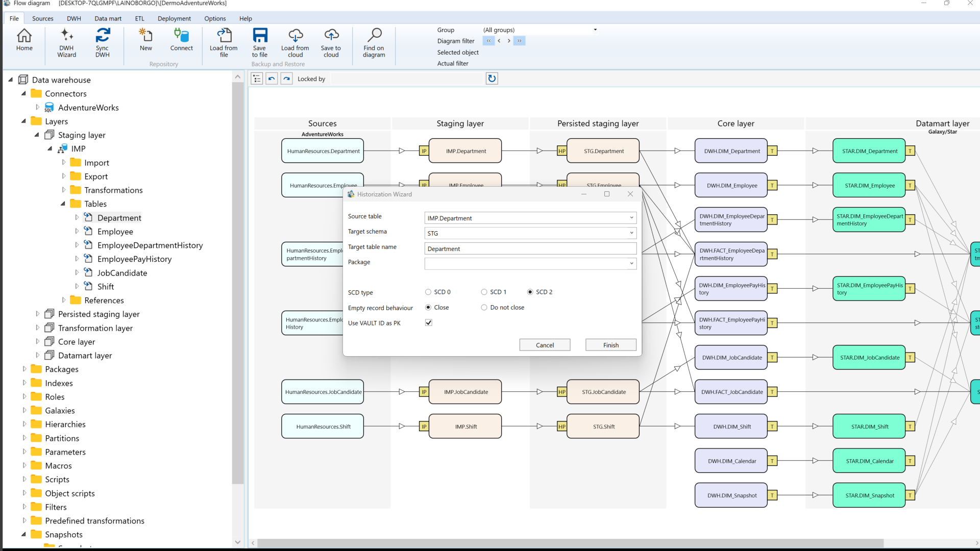Create a New repository
Image resolution: width=980 pixels, height=551 pixels.
pos(146,40)
